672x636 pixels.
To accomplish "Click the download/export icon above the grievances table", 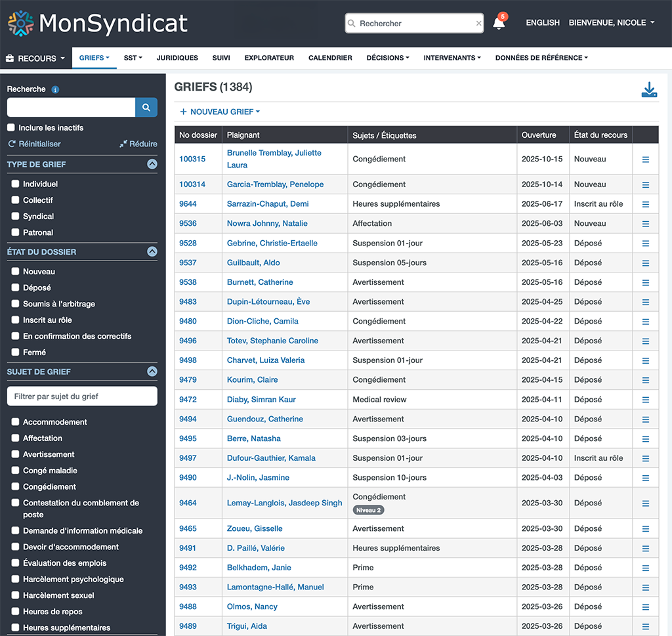I will tap(649, 89).
